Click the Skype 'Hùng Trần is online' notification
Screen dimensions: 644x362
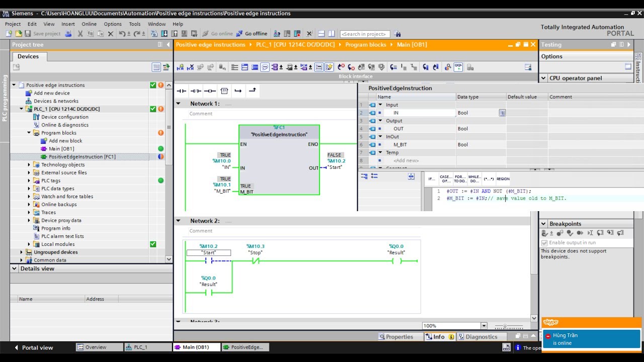[591, 339]
